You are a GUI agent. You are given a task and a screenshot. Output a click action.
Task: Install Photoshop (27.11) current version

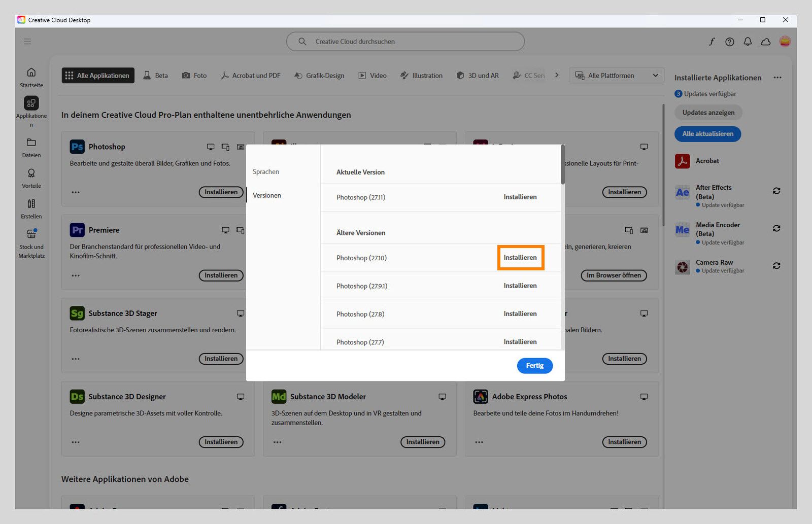click(520, 197)
